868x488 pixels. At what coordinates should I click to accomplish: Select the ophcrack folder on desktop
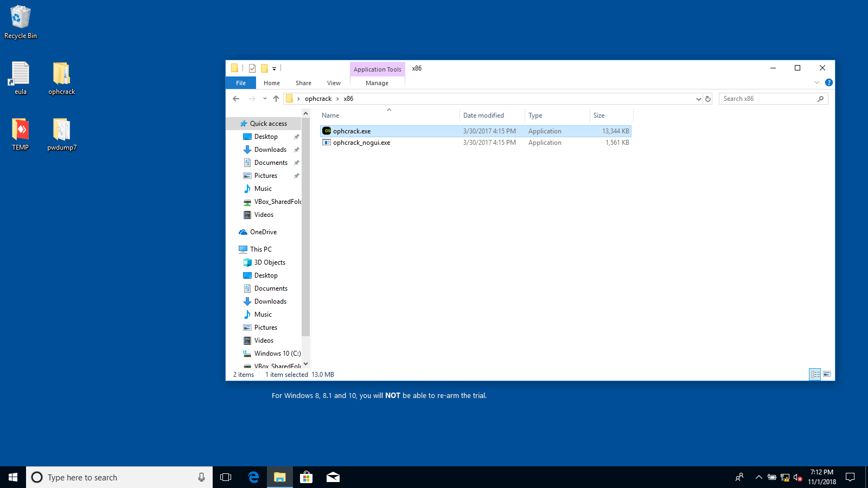[61, 78]
